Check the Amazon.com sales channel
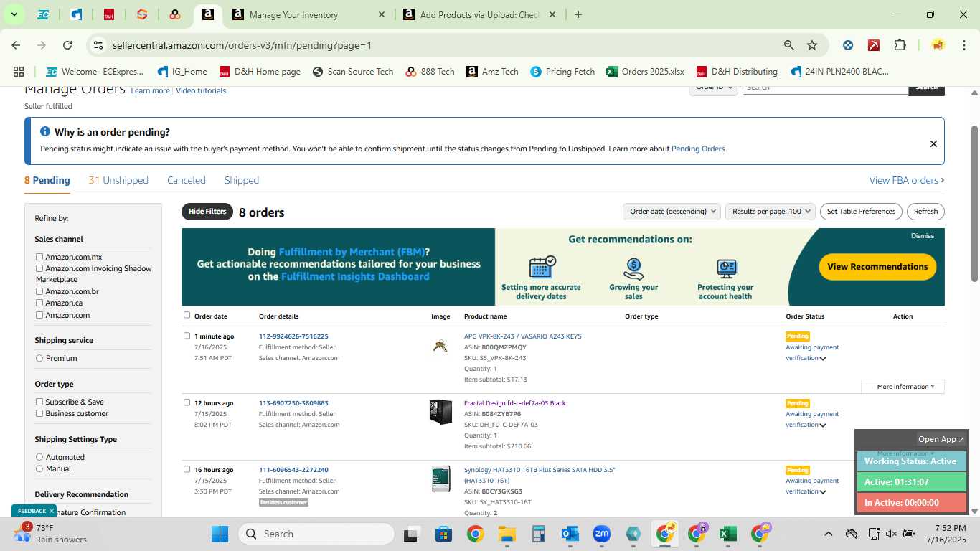 (x=39, y=315)
